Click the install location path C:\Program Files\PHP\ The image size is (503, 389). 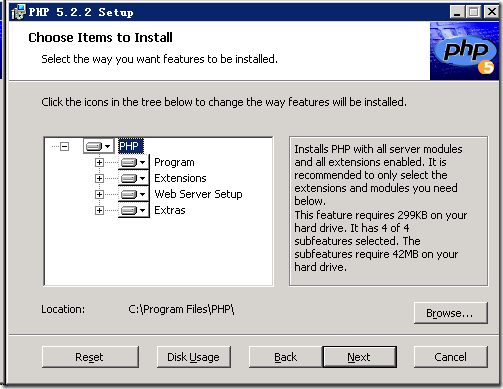181,309
